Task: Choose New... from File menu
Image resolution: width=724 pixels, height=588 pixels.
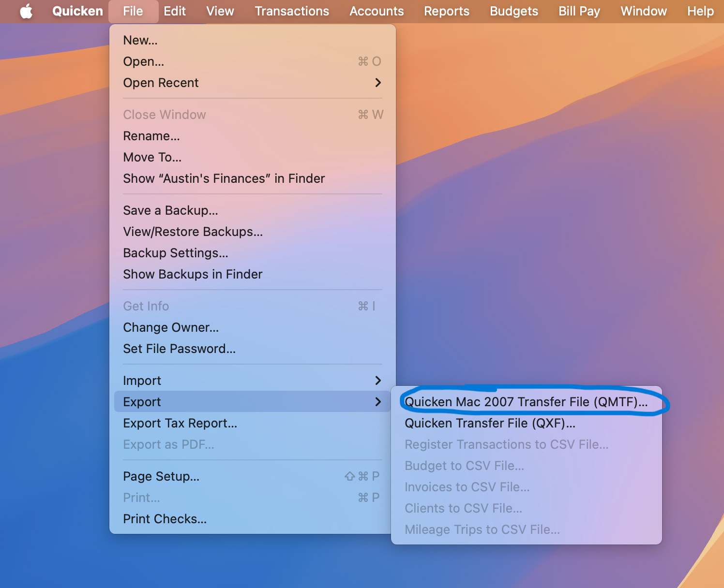Action: pyautogui.click(x=252, y=40)
